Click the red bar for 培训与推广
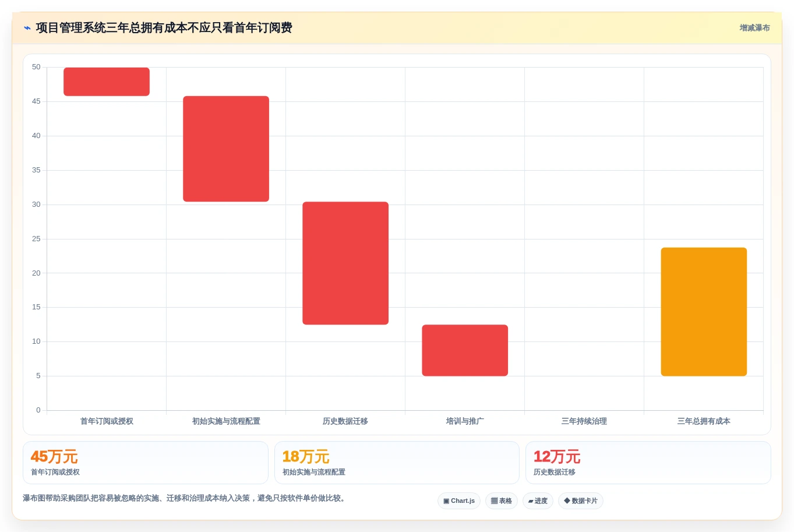 pyautogui.click(x=465, y=350)
